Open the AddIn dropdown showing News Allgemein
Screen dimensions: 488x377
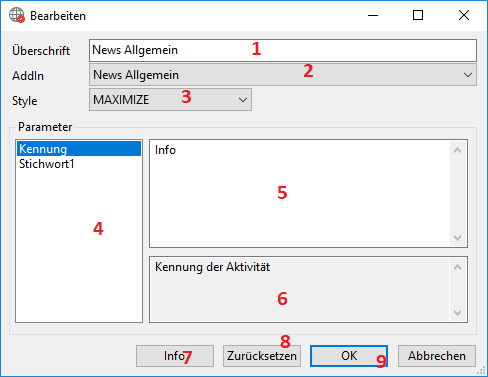point(283,75)
